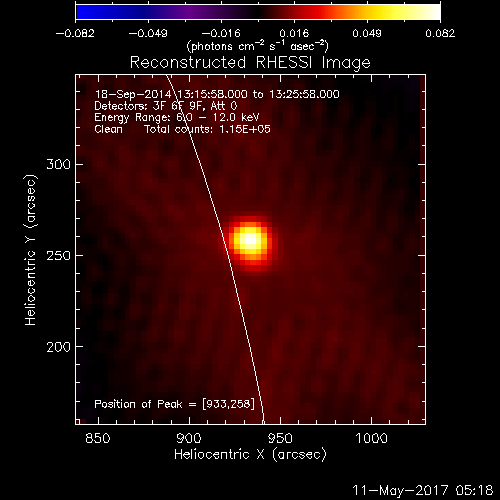
Task: Click the 'Energy Range: 6.0 - 12.0 keV' text
Action: click(x=177, y=117)
